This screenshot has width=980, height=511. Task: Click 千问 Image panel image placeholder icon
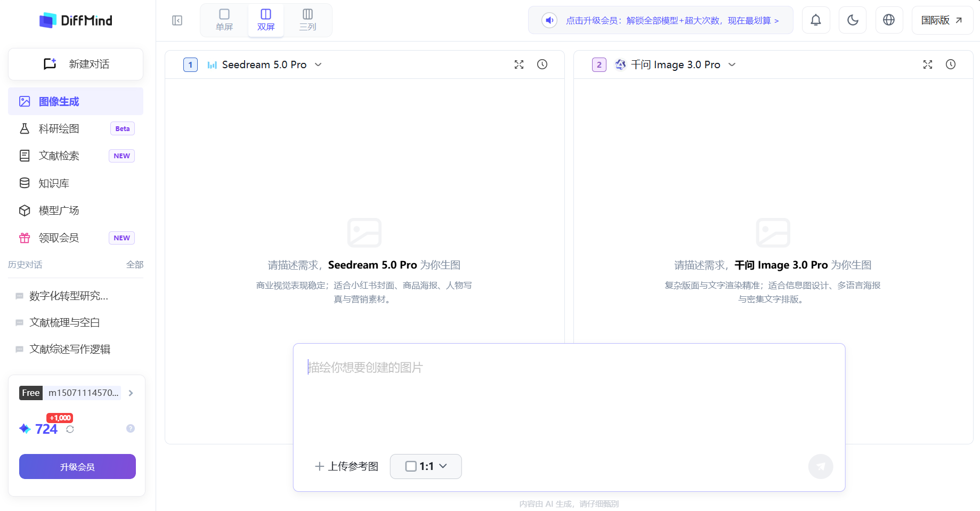(x=773, y=233)
